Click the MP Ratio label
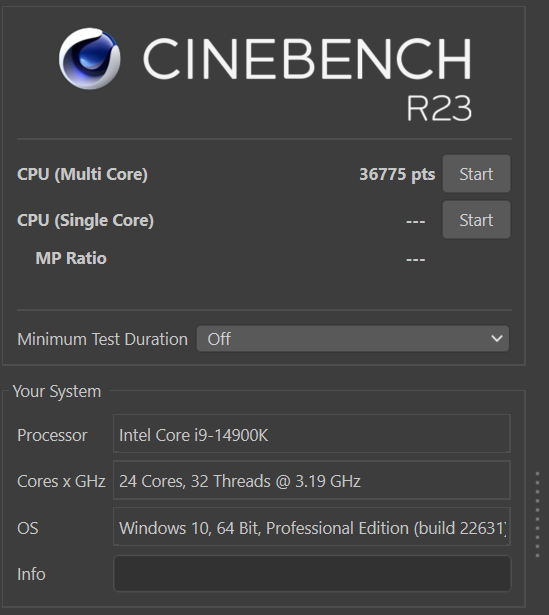The width and height of the screenshot is (549, 615). click(71, 258)
